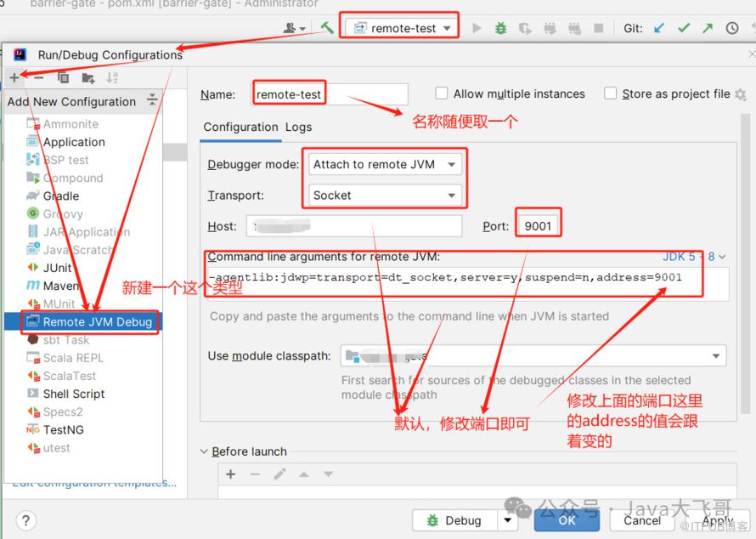Click the green Run arrow in toolbar
The width and height of the screenshot is (756, 539).
tap(477, 28)
